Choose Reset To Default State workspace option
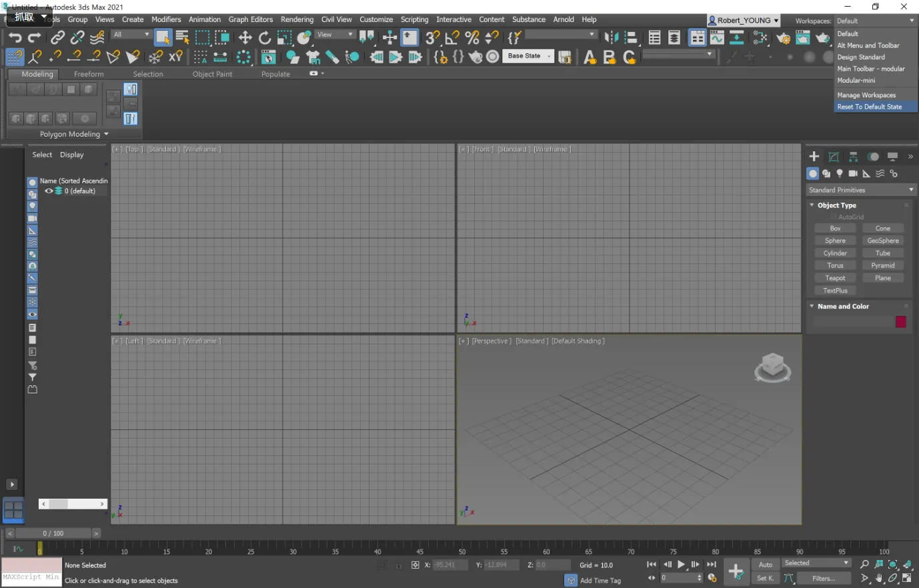 (x=869, y=107)
